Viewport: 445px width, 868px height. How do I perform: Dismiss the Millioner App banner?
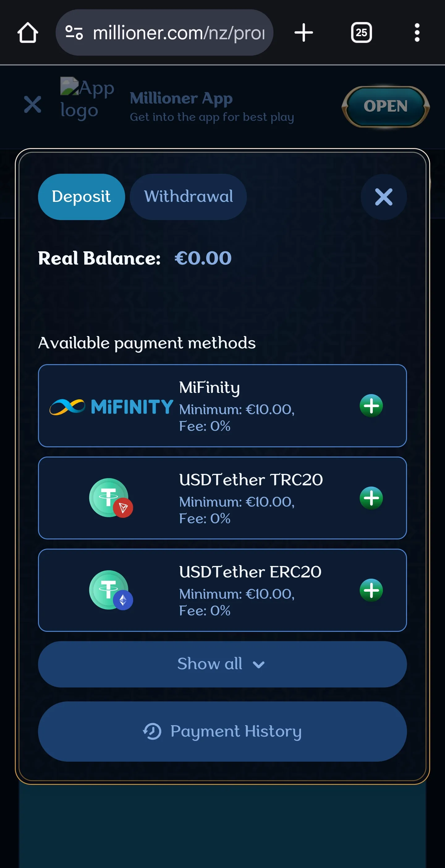(33, 104)
